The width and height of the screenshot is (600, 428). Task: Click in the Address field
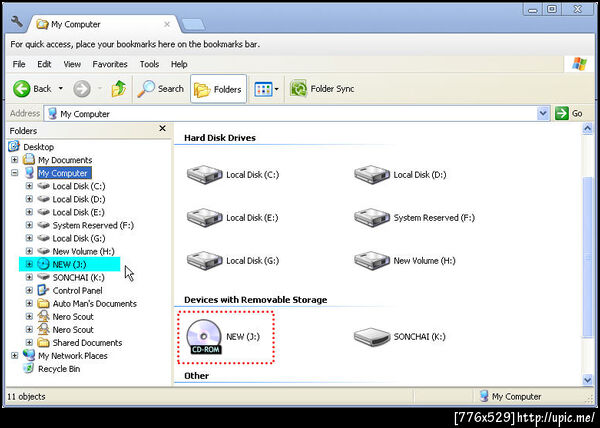point(297,114)
